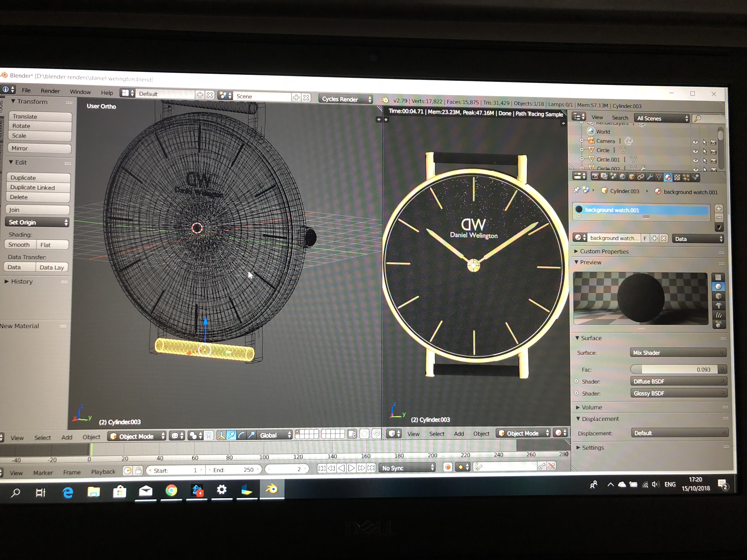Viewport: 747px width, 560px height.
Task: Toggle visibility eye for Camera in outliner
Action: 695,142
